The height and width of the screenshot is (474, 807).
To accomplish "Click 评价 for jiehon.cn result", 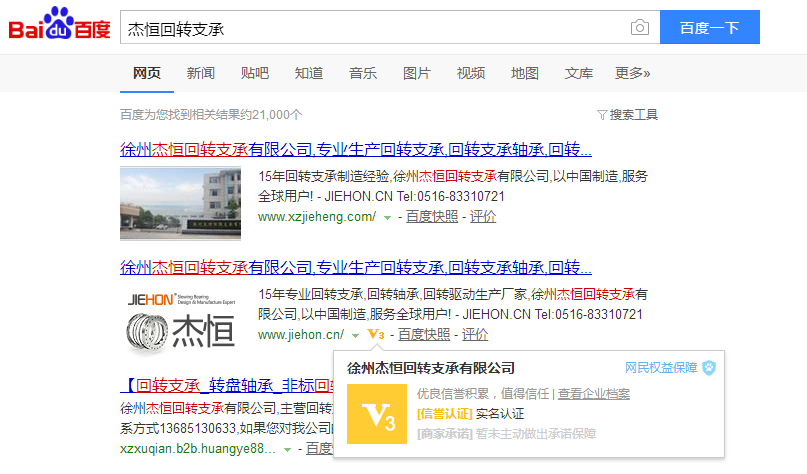I will [x=475, y=335].
